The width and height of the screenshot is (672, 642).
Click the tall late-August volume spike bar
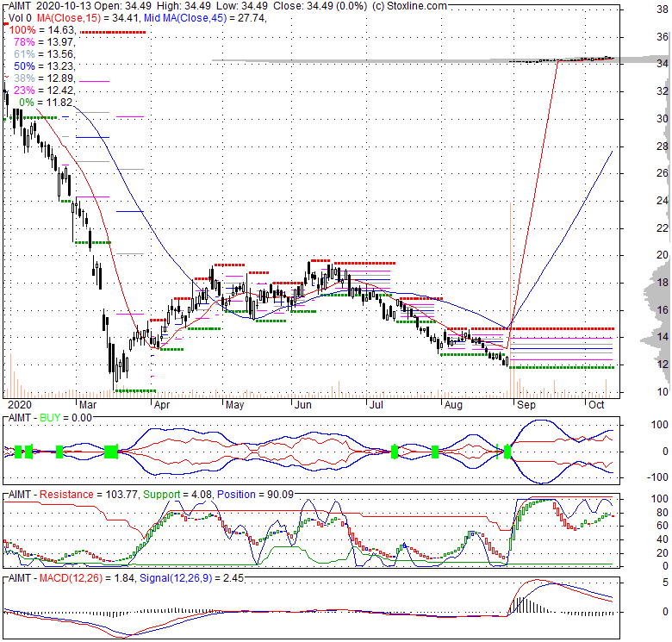pyautogui.click(x=510, y=299)
